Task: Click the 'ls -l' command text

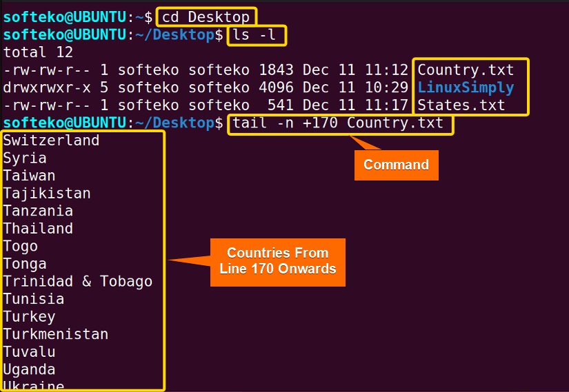Action: 254,35
